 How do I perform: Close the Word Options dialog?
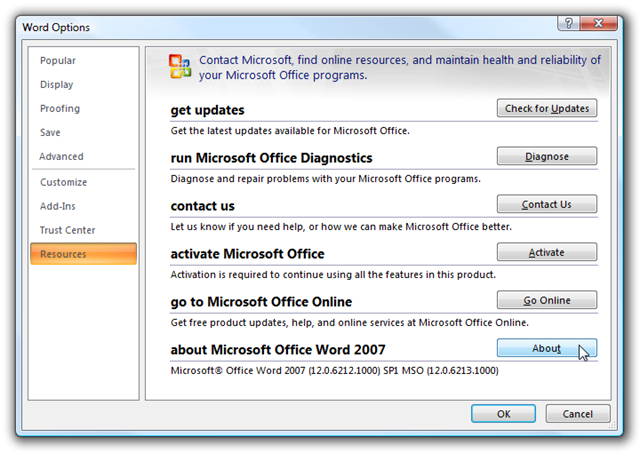point(598,23)
